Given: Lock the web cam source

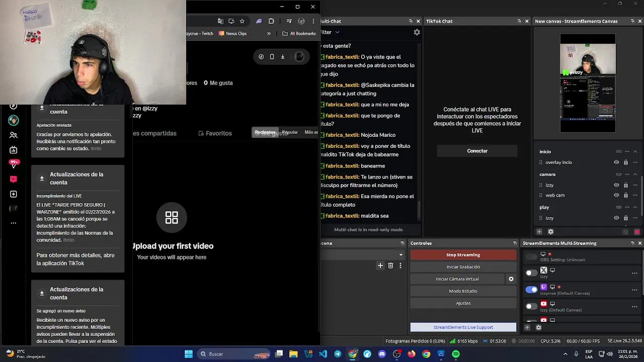Looking at the screenshot, I should tap(626, 195).
